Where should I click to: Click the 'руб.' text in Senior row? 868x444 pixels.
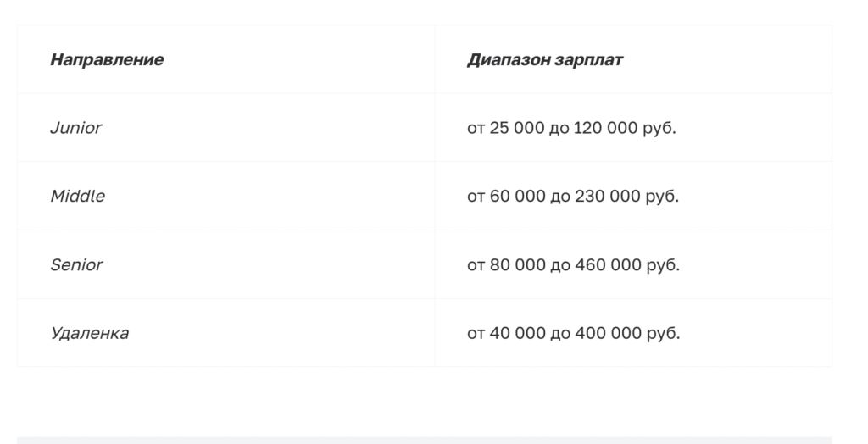pyautogui.click(x=663, y=266)
